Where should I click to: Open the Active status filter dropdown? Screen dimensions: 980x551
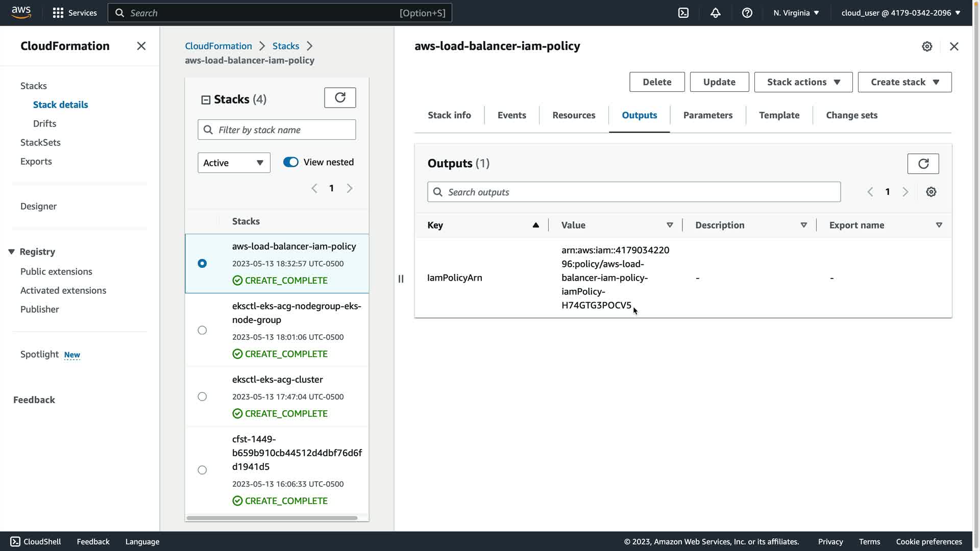234,163
